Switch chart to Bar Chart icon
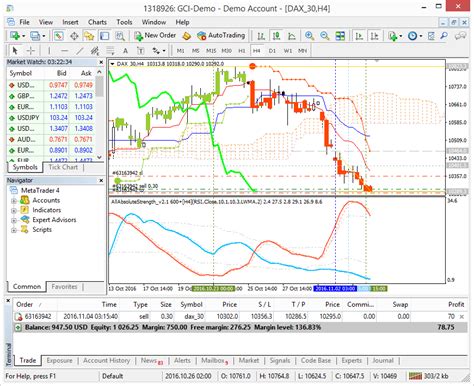The width and height of the screenshot is (474, 386). 261,36
